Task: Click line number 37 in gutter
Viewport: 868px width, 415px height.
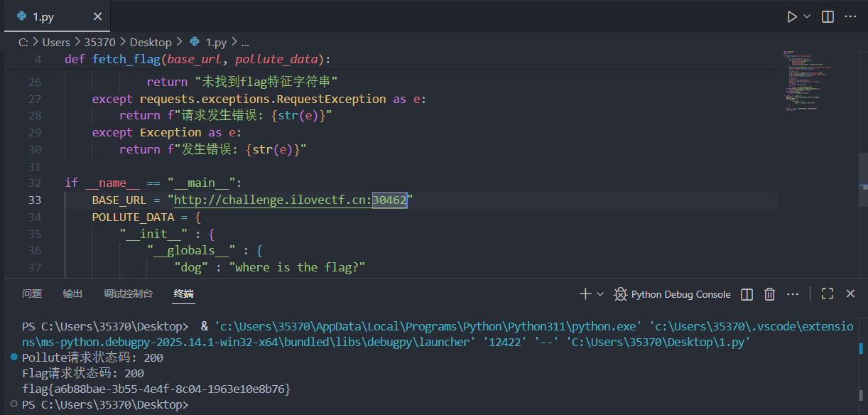Action: tap(35, 267)
